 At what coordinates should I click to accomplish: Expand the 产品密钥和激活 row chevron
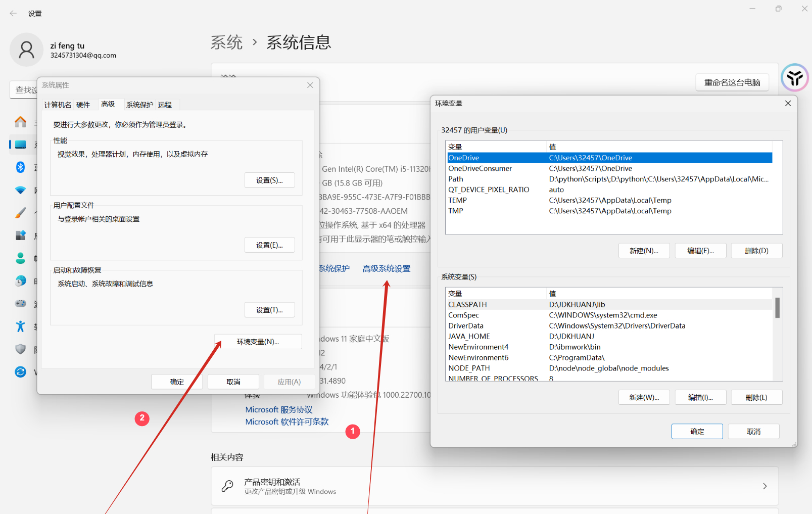[x=765, y=486]
